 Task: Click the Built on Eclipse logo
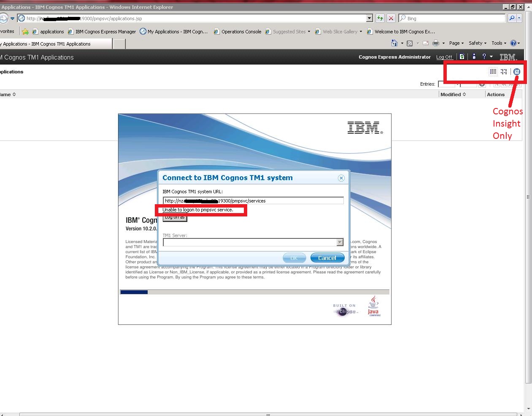345,310
